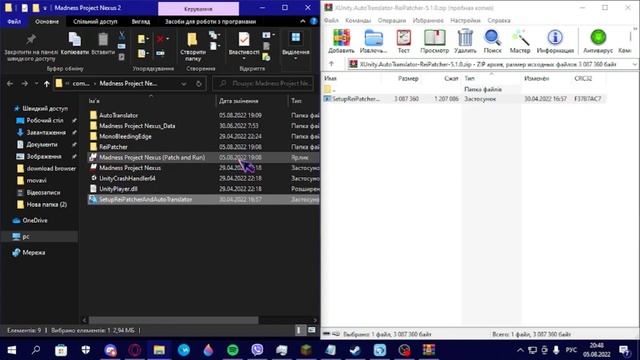Click the cut scissors icon in Explorer ribbon
640x360 pixels.
coord(122,36)
